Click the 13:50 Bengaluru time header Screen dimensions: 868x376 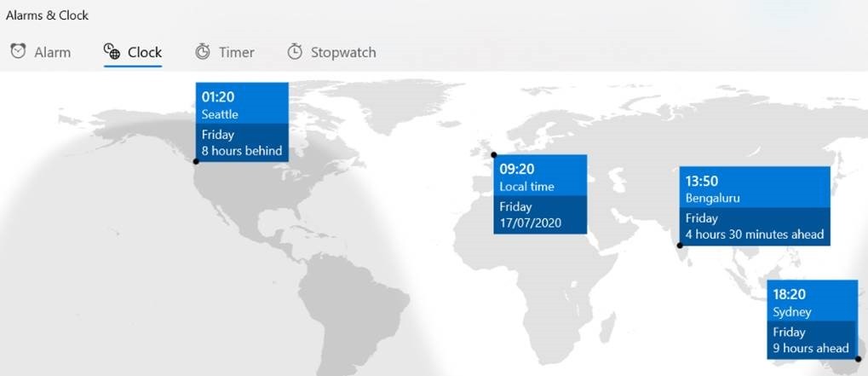pos(754,188)
